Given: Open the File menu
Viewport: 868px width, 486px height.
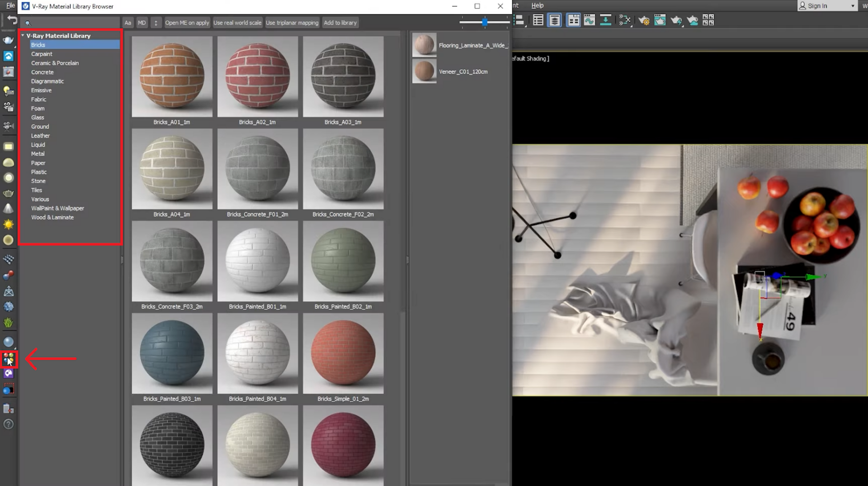Looking at the screenshot, I should pyautogui.click(x=10, y=5).
